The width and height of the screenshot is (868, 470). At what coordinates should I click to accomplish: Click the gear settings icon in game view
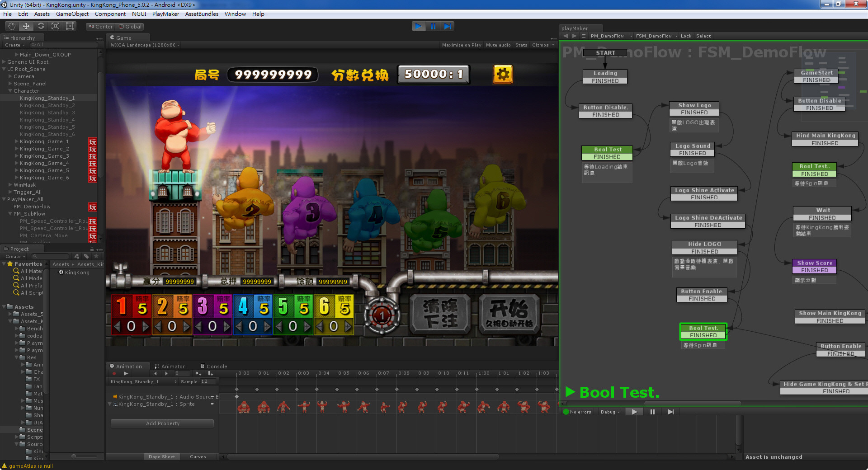(x=503, y=74)
